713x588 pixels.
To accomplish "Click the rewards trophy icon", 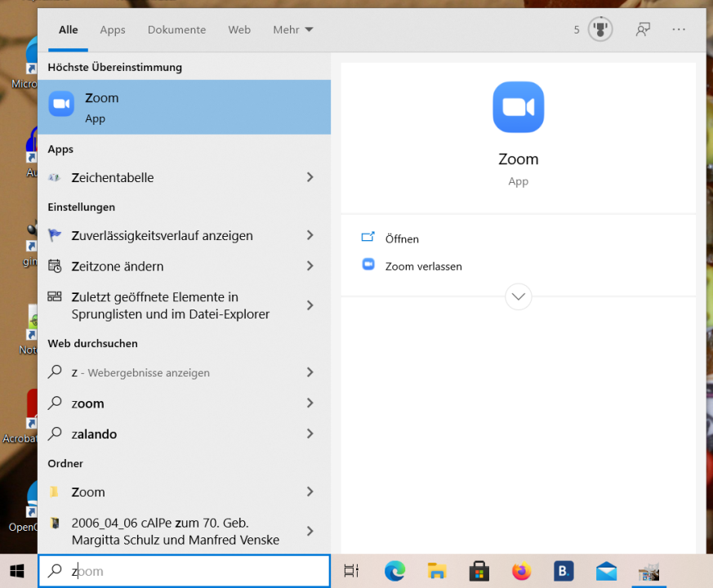I will tap(600, 29).
